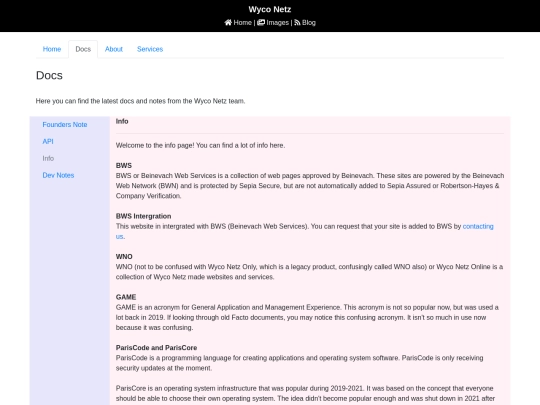Select Info in docs sidebar
The height and width of the screenshot is (405, 540).
[48, 158]
